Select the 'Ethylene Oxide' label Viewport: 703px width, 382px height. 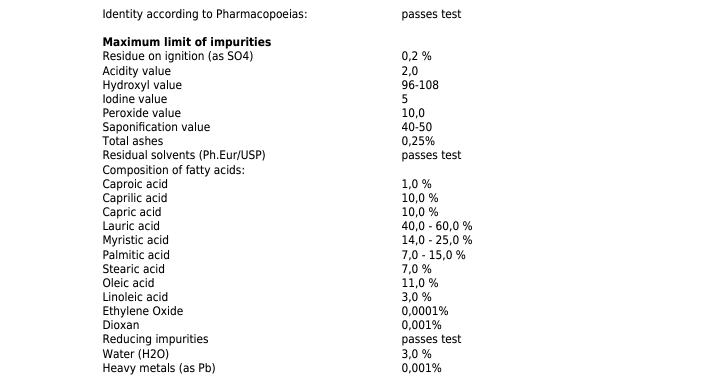(x=143, y=311)
